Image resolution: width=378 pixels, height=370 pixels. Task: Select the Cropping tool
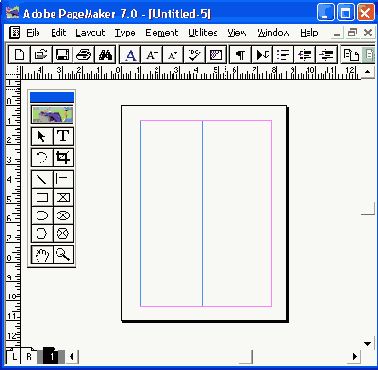coord(63,157)
